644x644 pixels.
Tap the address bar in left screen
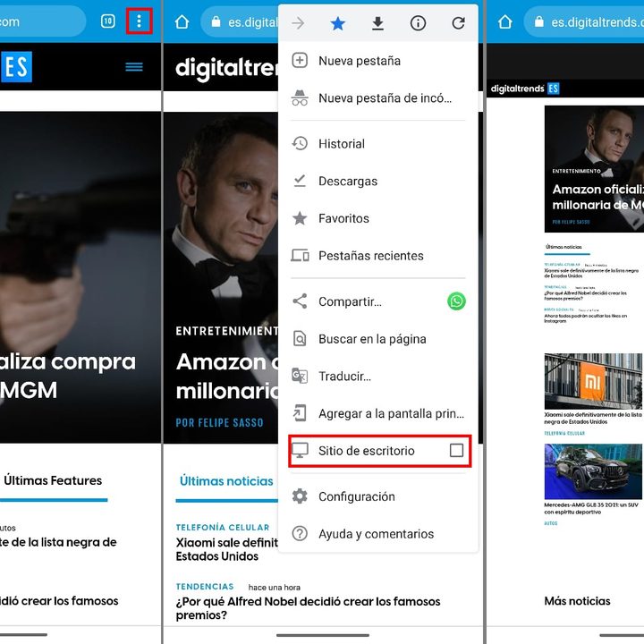[x=43, y=21]
